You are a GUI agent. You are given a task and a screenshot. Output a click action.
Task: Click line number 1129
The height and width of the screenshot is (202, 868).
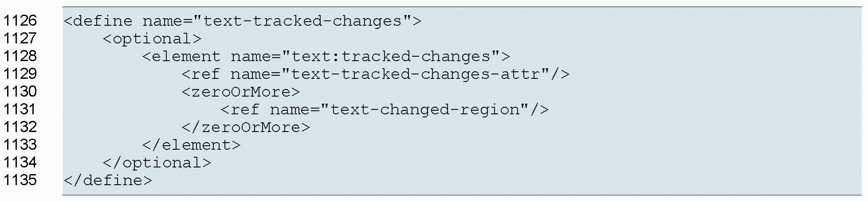point(20,74)
